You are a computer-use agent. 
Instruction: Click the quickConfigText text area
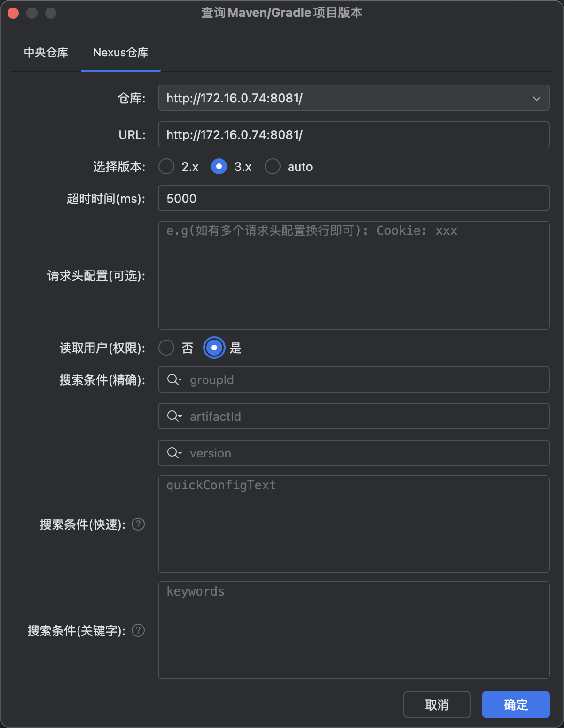(x=353, y=525)
